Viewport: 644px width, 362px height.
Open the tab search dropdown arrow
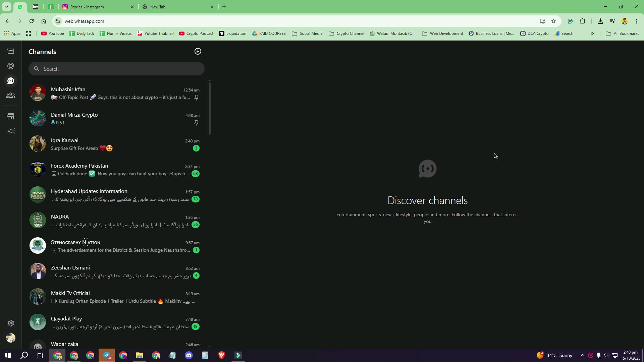pos(6,7)
